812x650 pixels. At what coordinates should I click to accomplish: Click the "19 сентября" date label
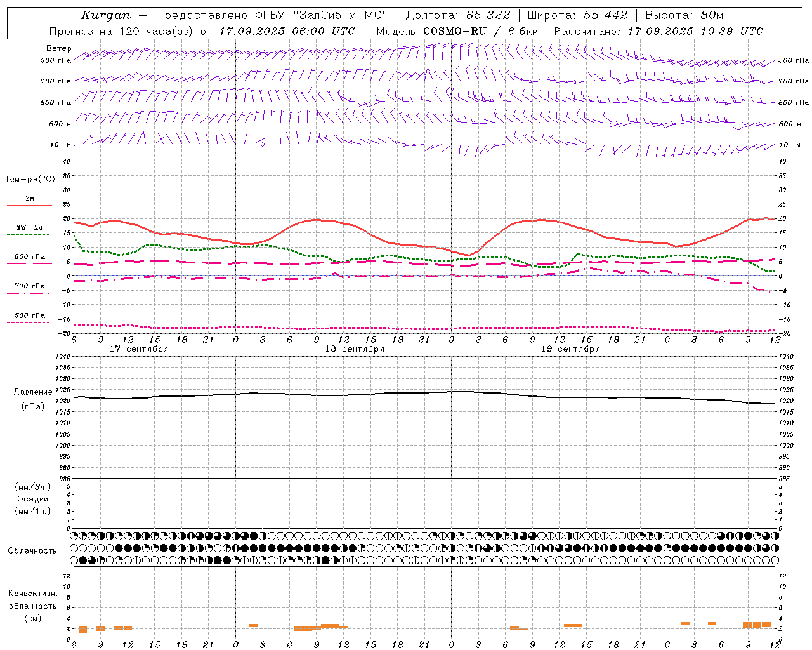(x=570, y=349)
